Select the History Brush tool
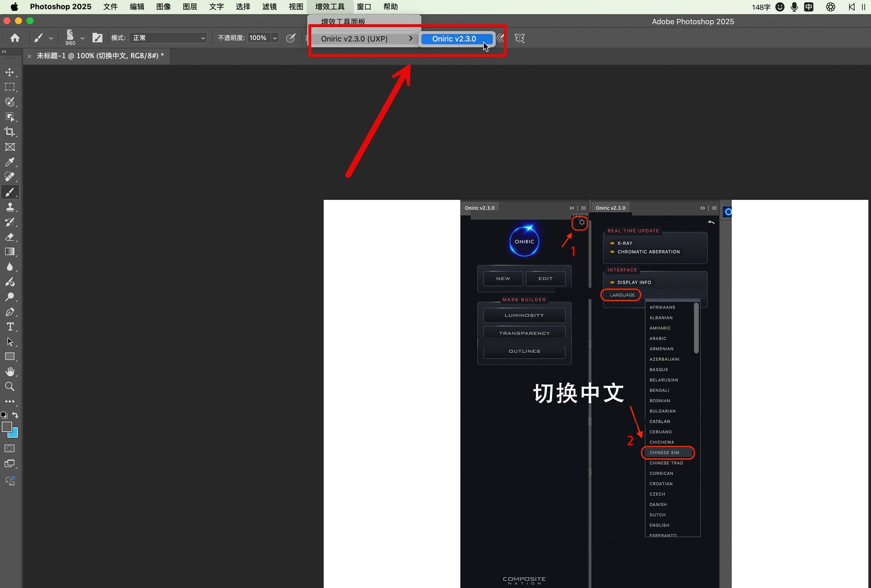The width and height of the screenshot is (871, 588). 10,222
